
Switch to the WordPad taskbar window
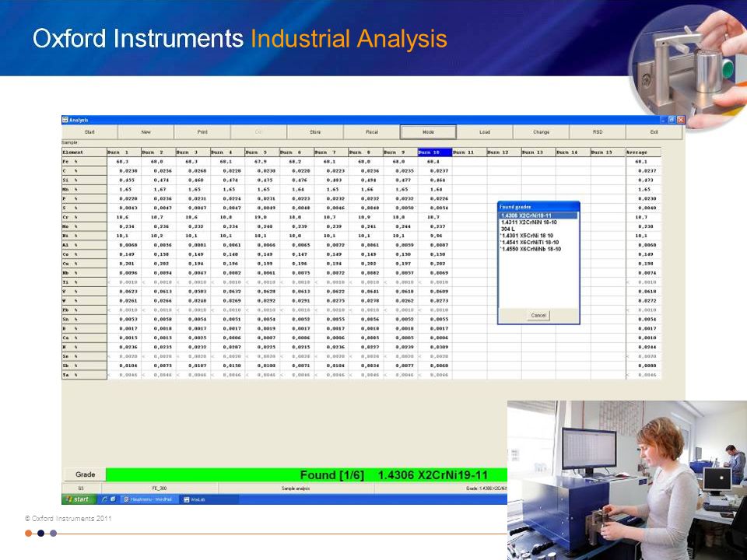point(149,499)
